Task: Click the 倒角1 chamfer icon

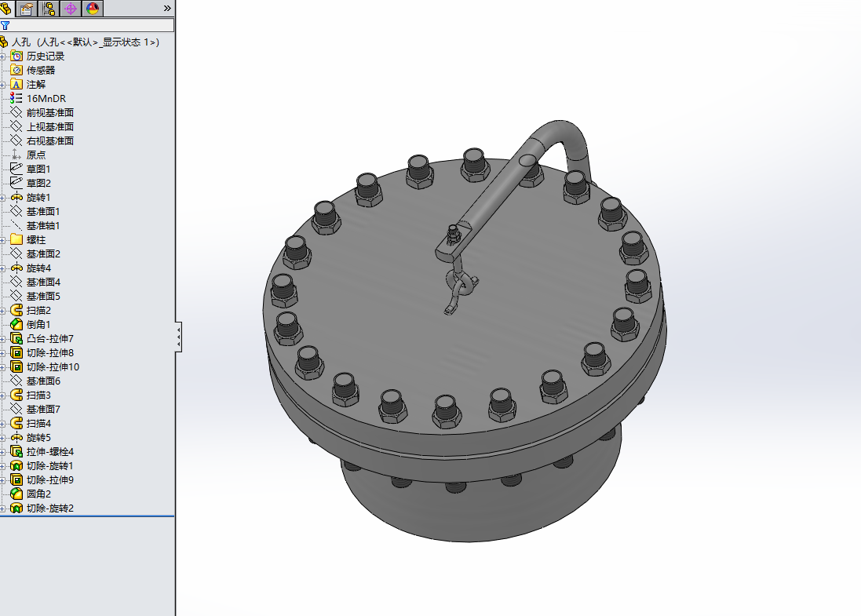Action: (x=16, y=324)
